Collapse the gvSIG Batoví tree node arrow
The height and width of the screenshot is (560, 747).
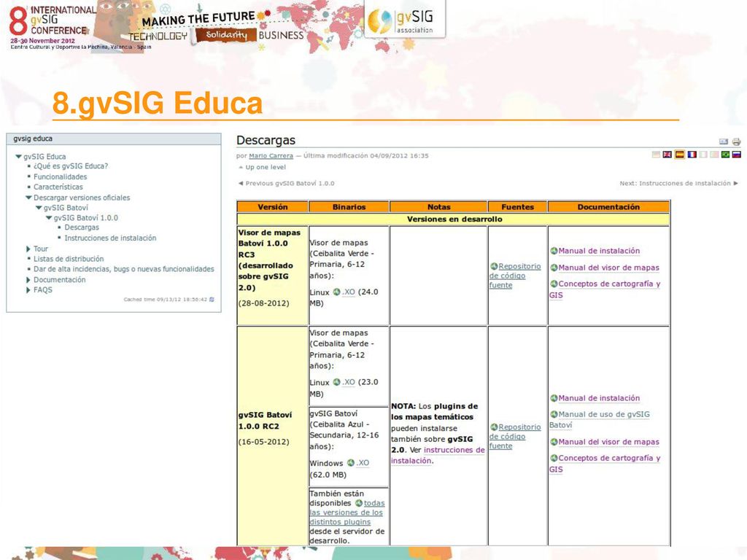tap(39, 208)
